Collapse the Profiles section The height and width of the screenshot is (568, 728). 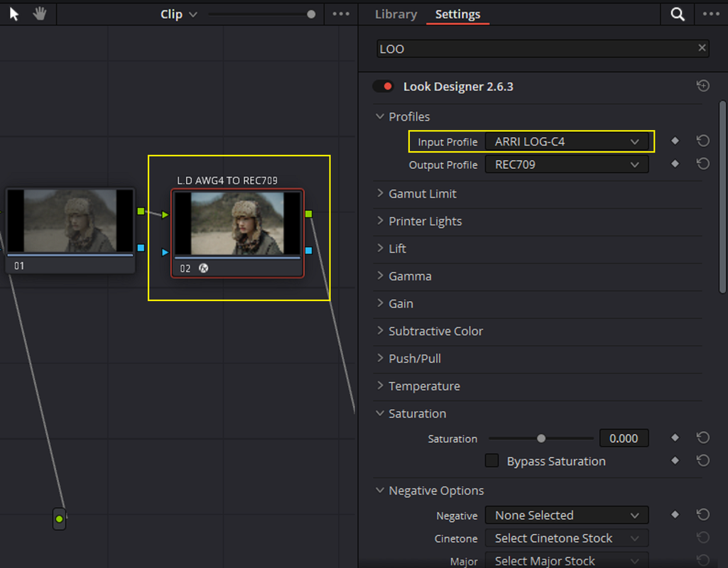click(380, 116)
